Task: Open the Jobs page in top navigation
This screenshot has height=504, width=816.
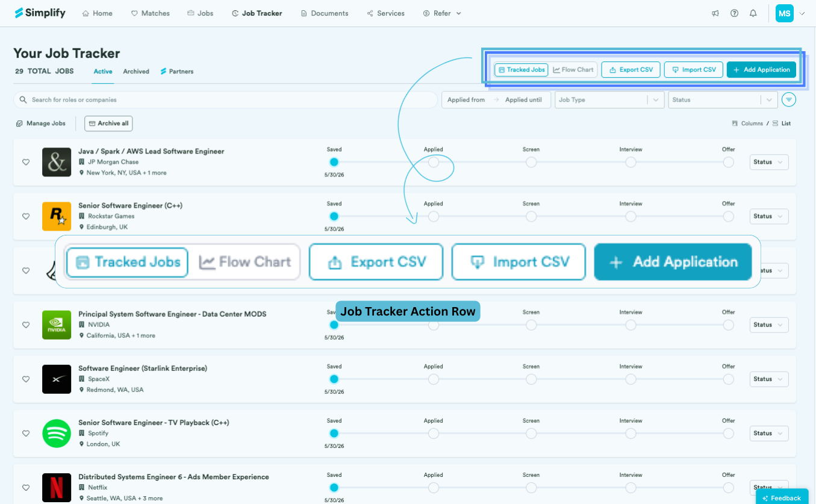Action: click(x=201, y=13)
